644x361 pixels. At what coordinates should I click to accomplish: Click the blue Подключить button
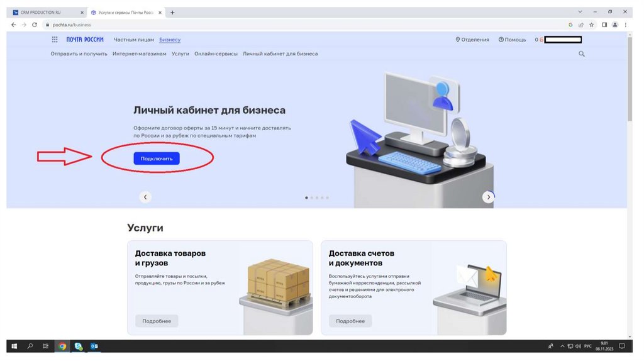157,158
